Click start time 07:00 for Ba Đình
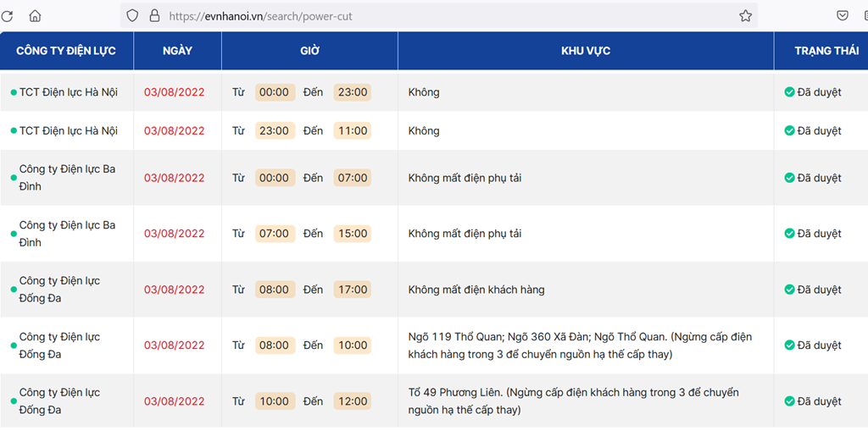The width and height of the screenshot is (868, 431). pyautogui.click(x=274, y=234)
